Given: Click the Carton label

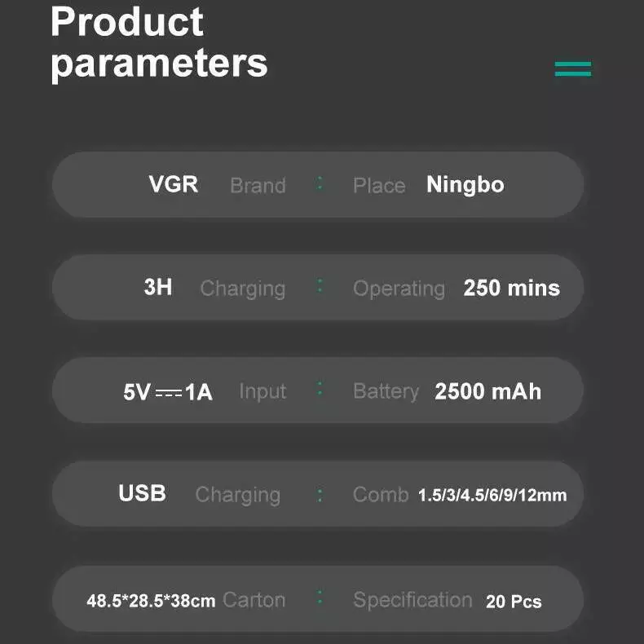Looking at the screenshot, I should pyautogui.click(x=254, y=600).
